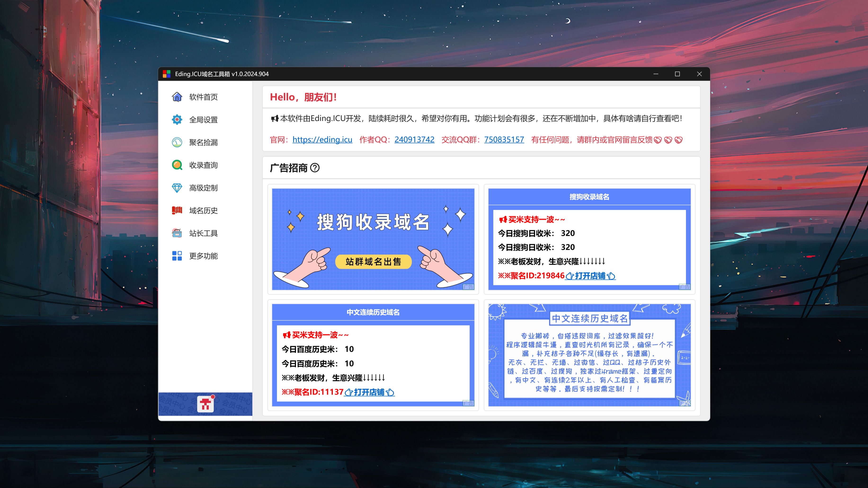Click 老板发财 line in 中文连续历史域名 card
Image resolution: width=868 pixels, height=488 pixels.
pos(334,378)
